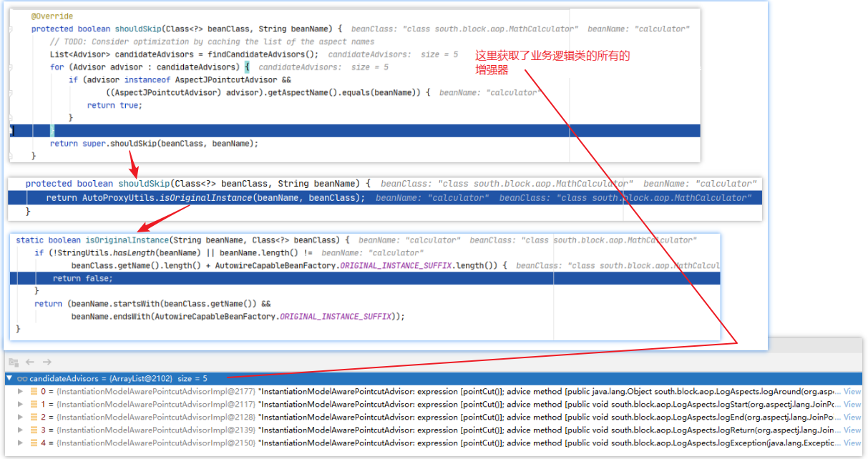Click the list element icon of entry 3
Viewport: 868px width, 459px height.
pyautogui.click(x=34, y=430)
